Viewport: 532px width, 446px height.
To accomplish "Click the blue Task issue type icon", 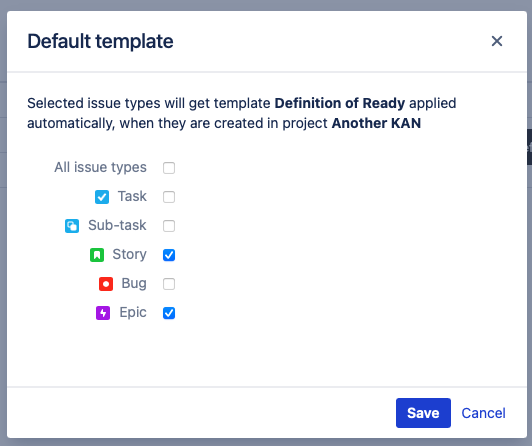I will 102,197.
